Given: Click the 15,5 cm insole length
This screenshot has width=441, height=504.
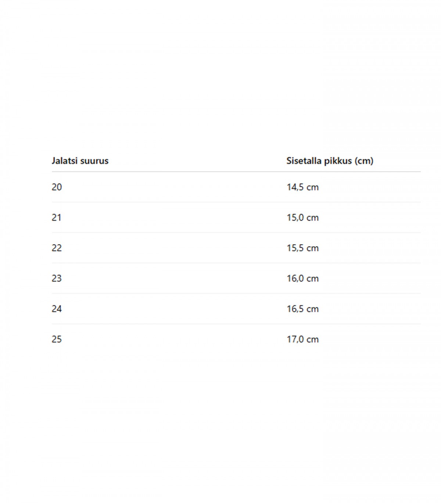Looking at the screenshot, I should 302,248.
